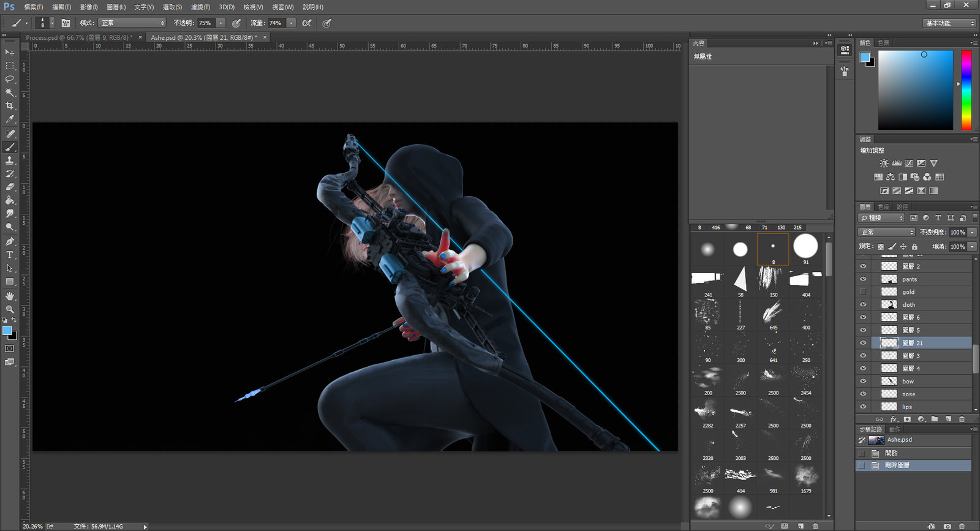980x531 pixels.
Task: Select the Ashe.psd history snapshot
Action: (913, 440)
